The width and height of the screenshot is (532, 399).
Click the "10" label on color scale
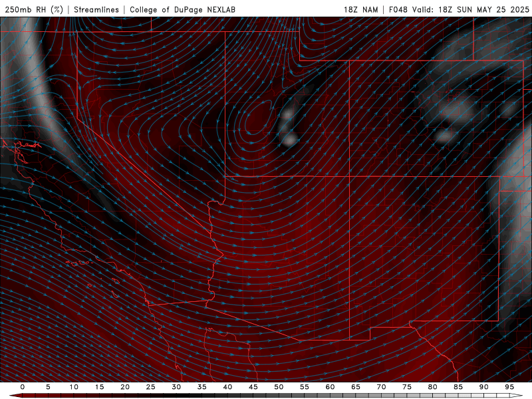[74, 387]
